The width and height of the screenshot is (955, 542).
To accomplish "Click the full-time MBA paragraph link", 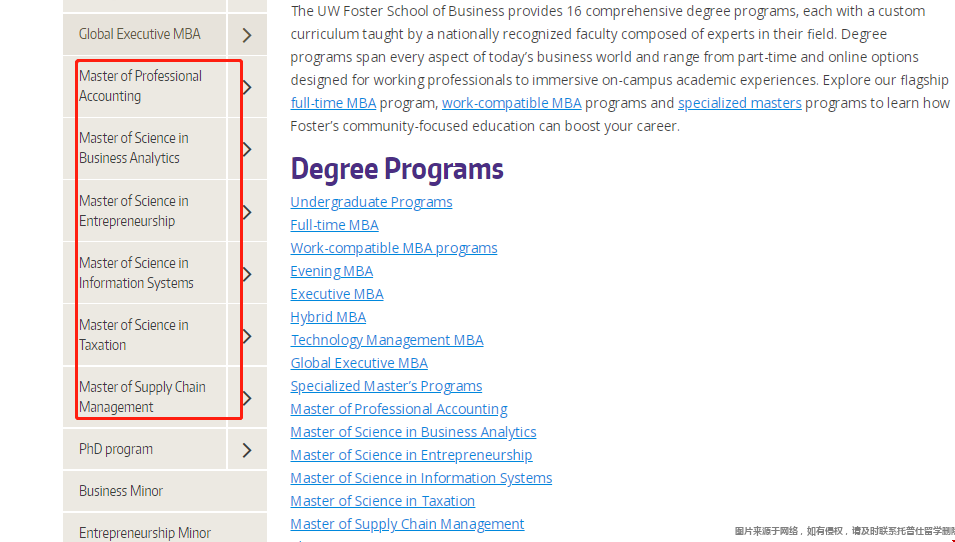I will point(333,103).
